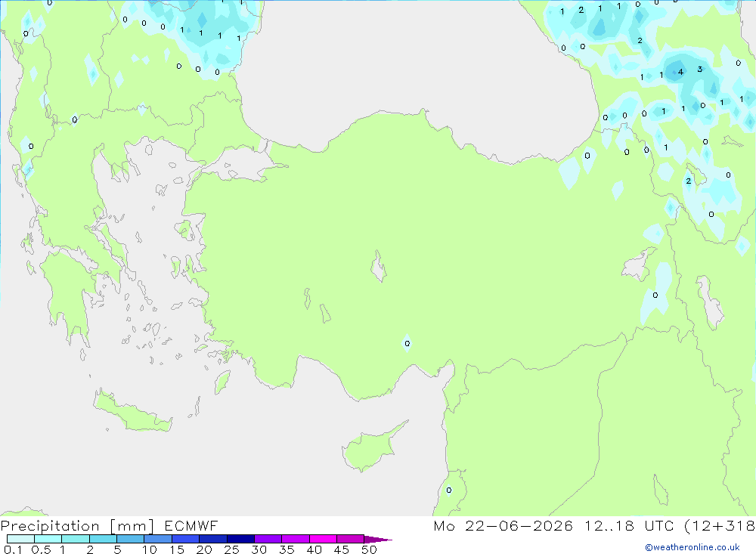Image resolution: width=756 pixels, height=554 pixels.
Task: Click the '12..18 UTC' time range text
Action: (629, 525)
